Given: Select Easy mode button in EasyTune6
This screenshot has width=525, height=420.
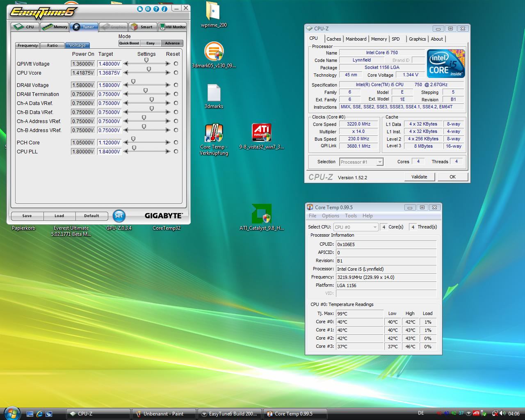Looking at the screenshot, I should tap(151, 43).
